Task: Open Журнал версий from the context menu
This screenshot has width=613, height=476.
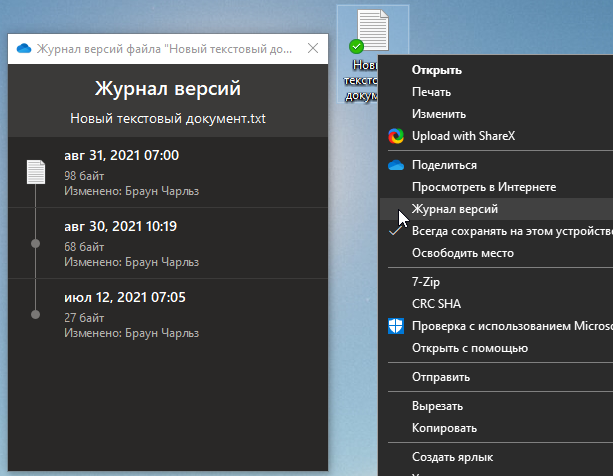Action: click(496, 209)
